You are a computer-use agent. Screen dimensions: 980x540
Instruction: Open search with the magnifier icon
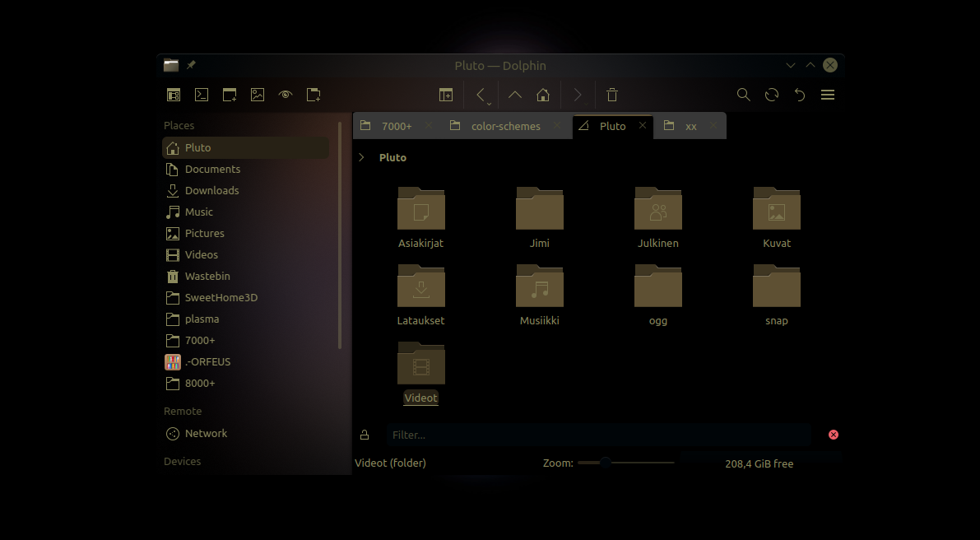pos(744,95)
